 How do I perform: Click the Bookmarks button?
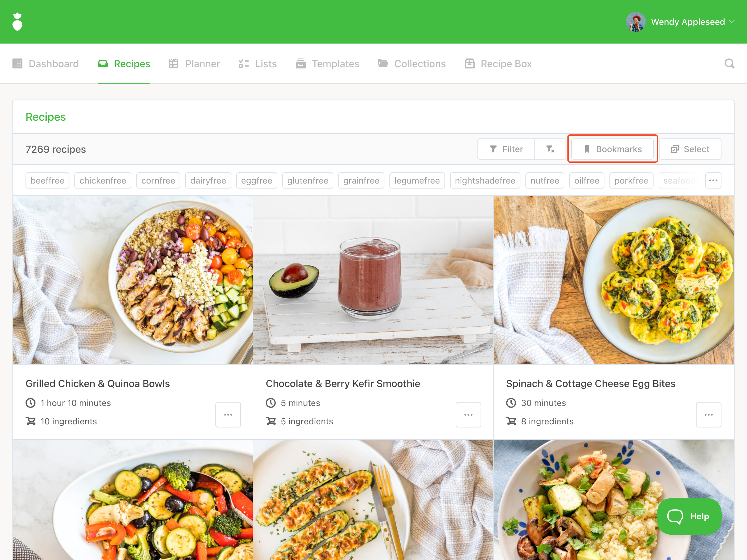[612, 149]
